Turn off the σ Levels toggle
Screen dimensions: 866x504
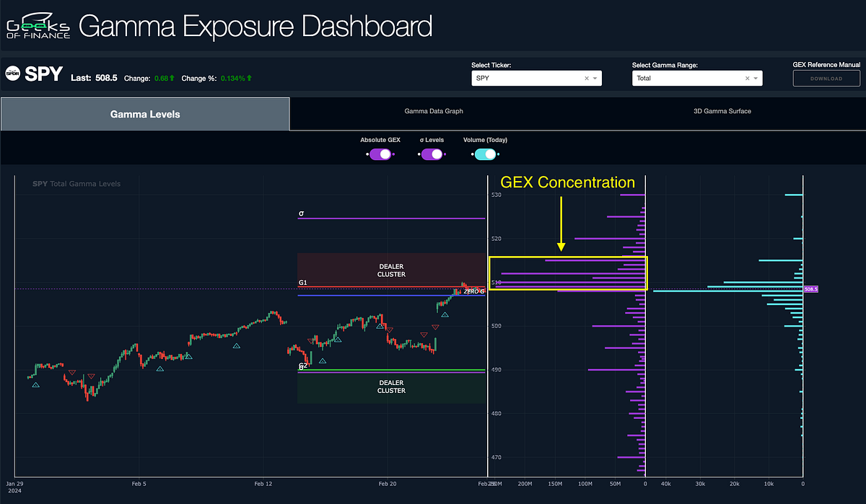(431, 154)
